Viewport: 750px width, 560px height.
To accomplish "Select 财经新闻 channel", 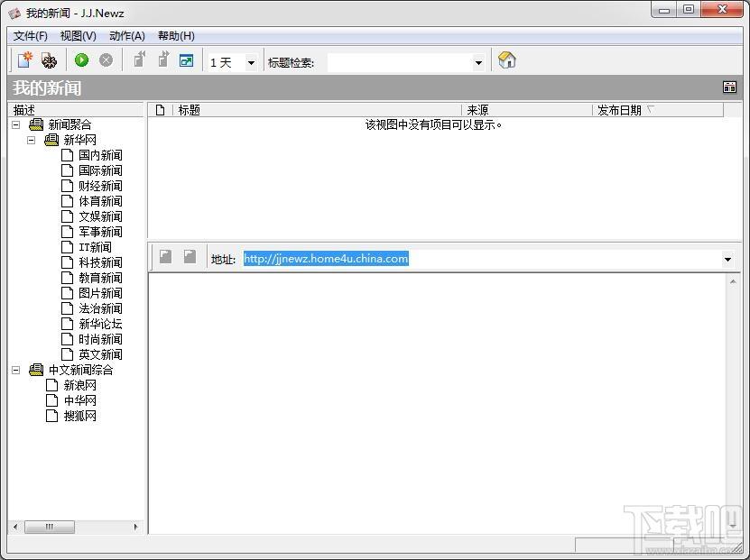I will [100, 186].
